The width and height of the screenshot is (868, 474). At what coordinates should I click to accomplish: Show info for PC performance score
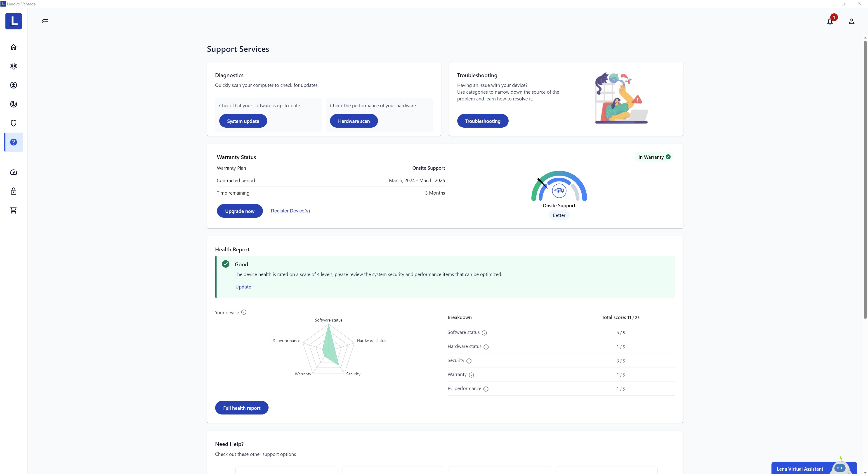point(486,389)
